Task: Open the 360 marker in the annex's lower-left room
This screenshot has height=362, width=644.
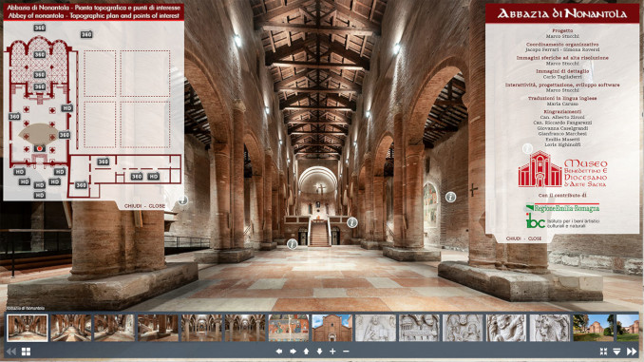Action: coord(82,185)
